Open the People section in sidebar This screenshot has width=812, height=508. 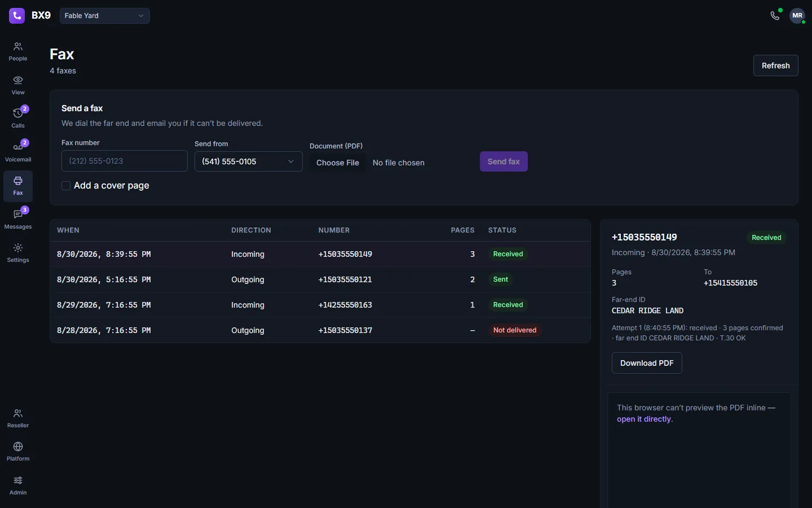(x=18, y=51)
